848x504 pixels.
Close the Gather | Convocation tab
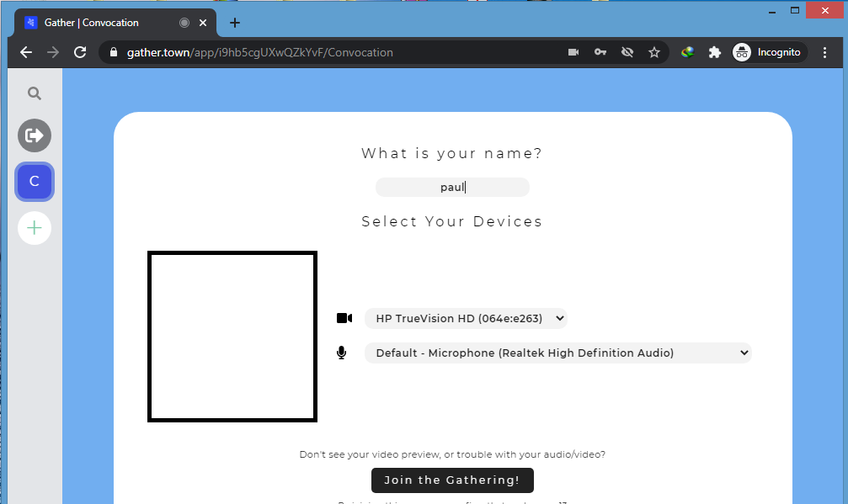[x=203, y=23]
